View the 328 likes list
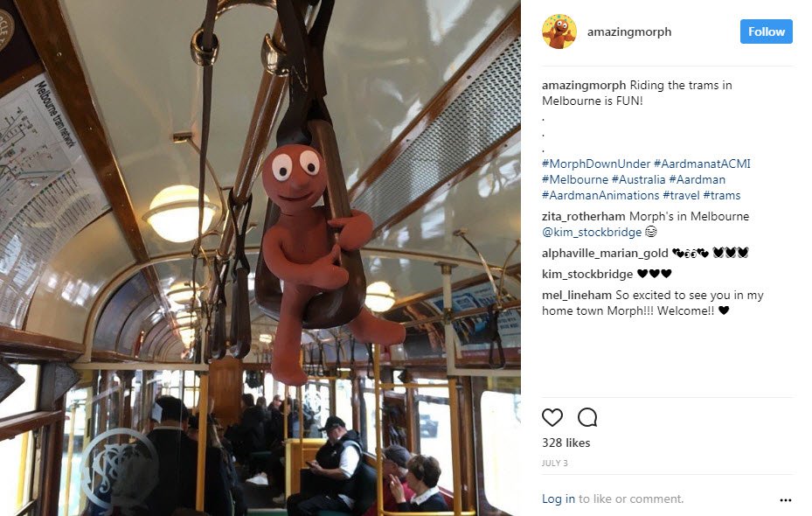Screen dimensions: 812x516 (x=566, y=443)
